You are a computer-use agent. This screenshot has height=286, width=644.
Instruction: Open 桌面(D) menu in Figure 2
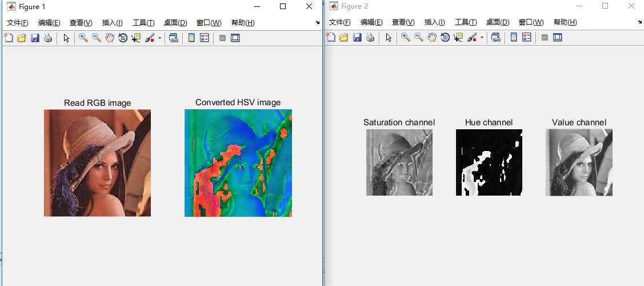pyautogui.click(x=498, y=22)
